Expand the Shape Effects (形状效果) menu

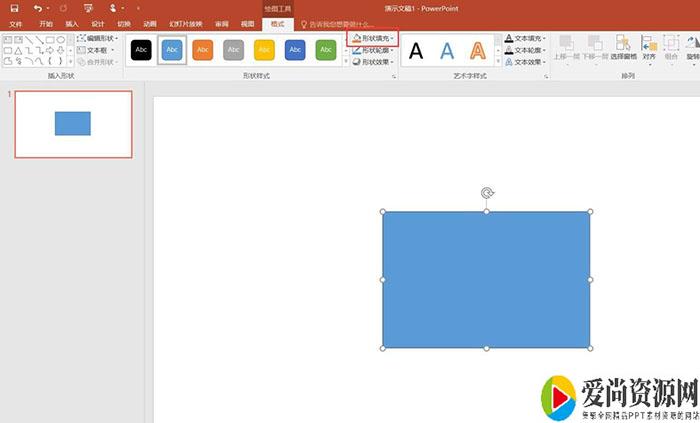pos(372,62)
